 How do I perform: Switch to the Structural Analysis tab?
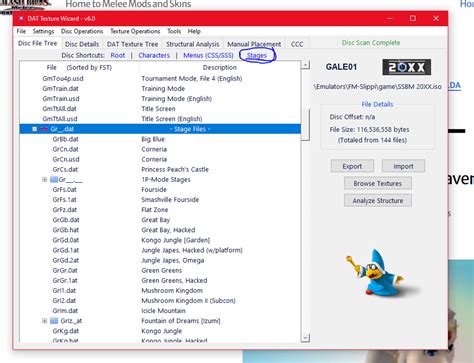[x=193, y=44]
